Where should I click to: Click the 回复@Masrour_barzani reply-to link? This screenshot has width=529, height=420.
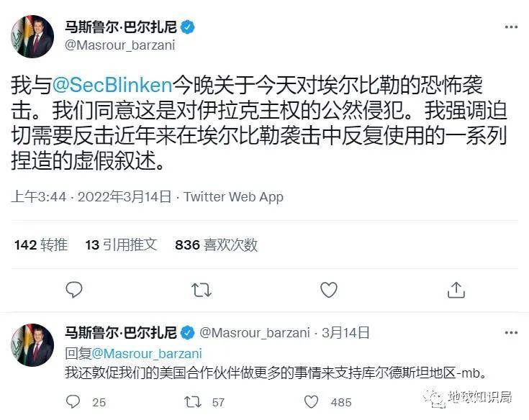coord(134,353)
